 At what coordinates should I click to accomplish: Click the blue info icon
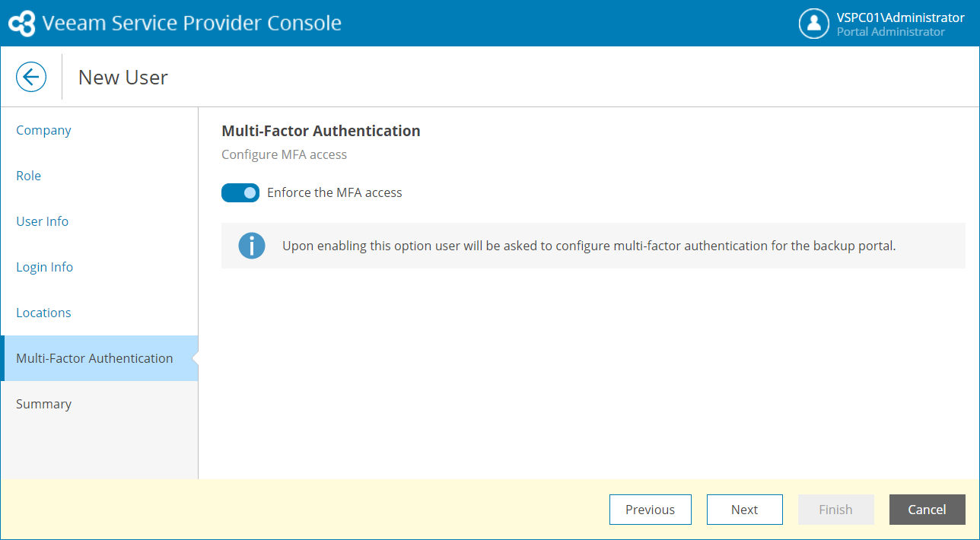click(x=252, y=246)
